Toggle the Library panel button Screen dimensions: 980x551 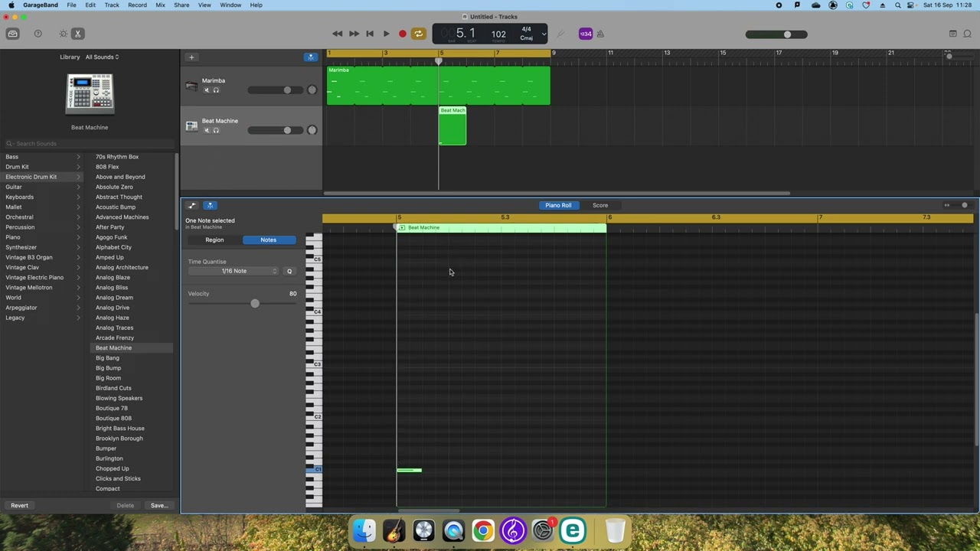click(x=13, y=34)
